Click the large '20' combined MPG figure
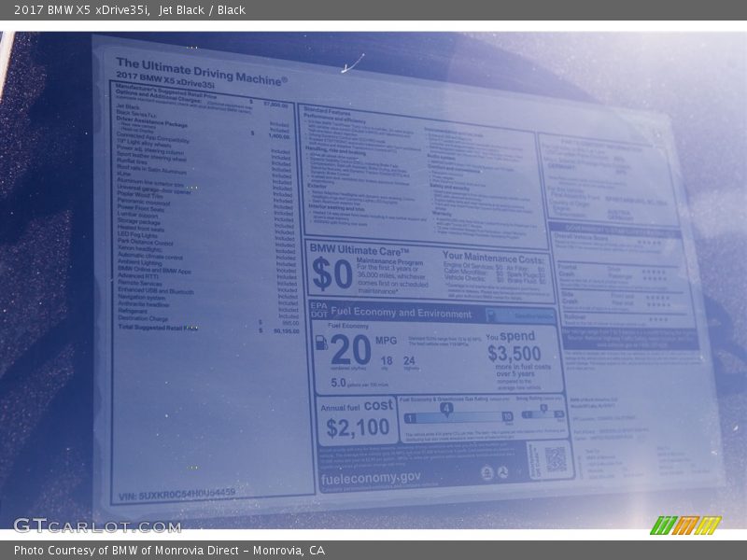747x560 pixels. point(350,349)
